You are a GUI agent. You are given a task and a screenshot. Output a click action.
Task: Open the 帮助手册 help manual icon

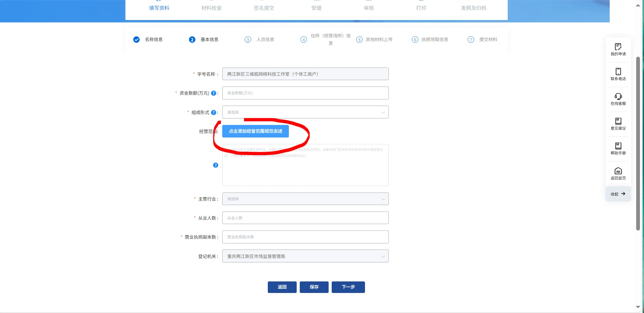618,146
